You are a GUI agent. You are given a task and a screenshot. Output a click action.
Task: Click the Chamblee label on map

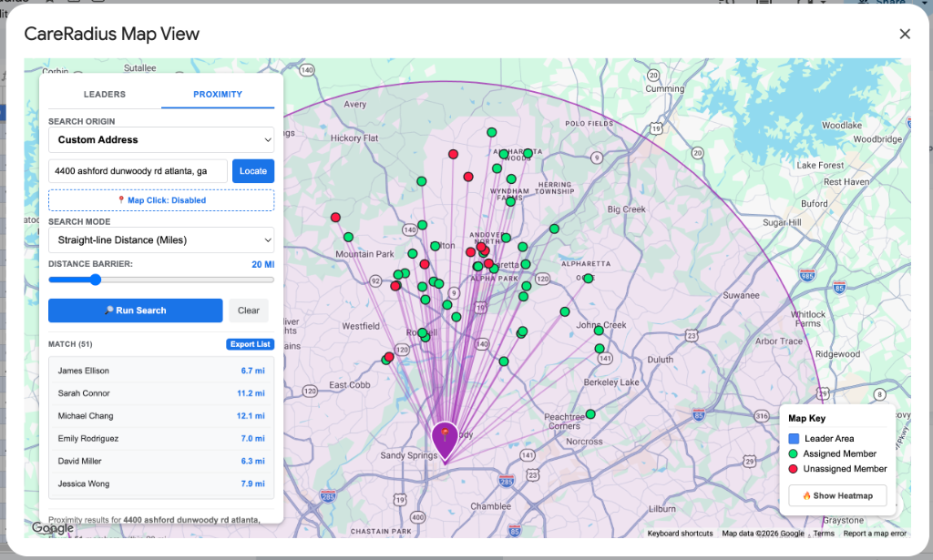click(x=491, y=506)
